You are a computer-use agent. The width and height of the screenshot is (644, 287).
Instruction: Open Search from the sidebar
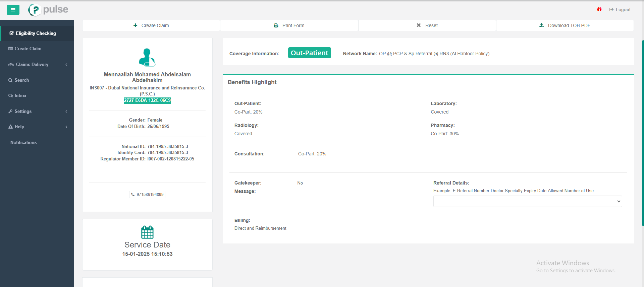click(x=21, y=80)
